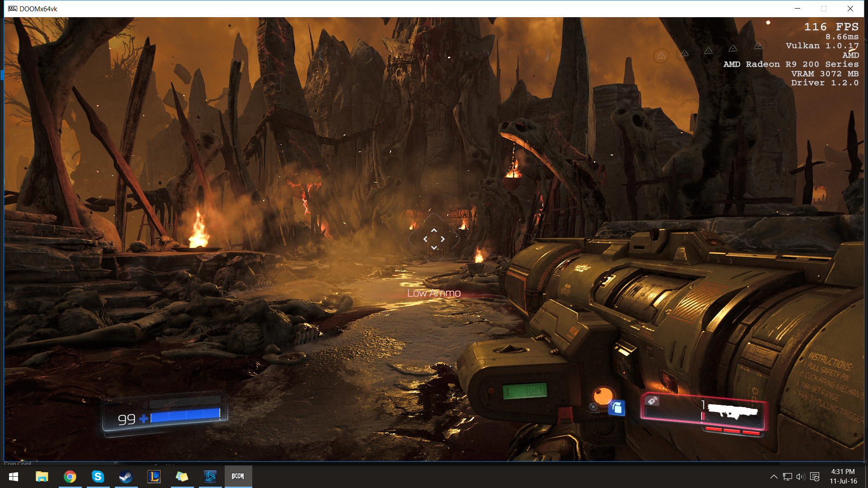This screenshot has width=868, height=488.
Task: Click the Low Ammo warning text
Action: pyautogui.click(x=434, y=293)
